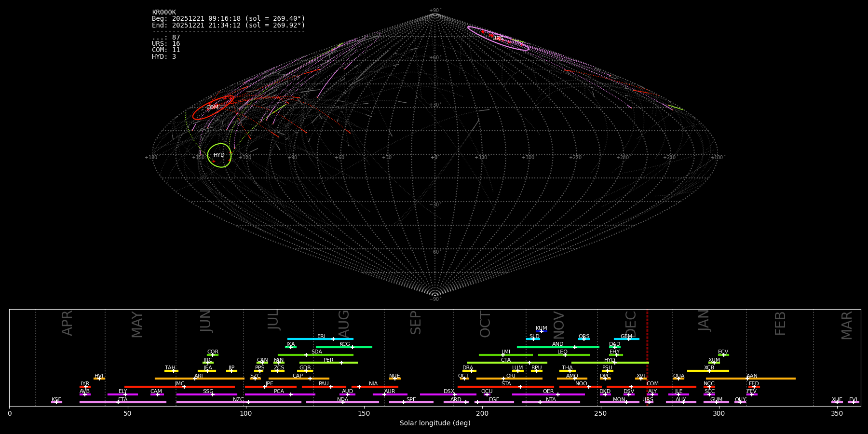868x434 pixels.
Task: Click the ORI shower label in the timeline
Action: point(511,376)
